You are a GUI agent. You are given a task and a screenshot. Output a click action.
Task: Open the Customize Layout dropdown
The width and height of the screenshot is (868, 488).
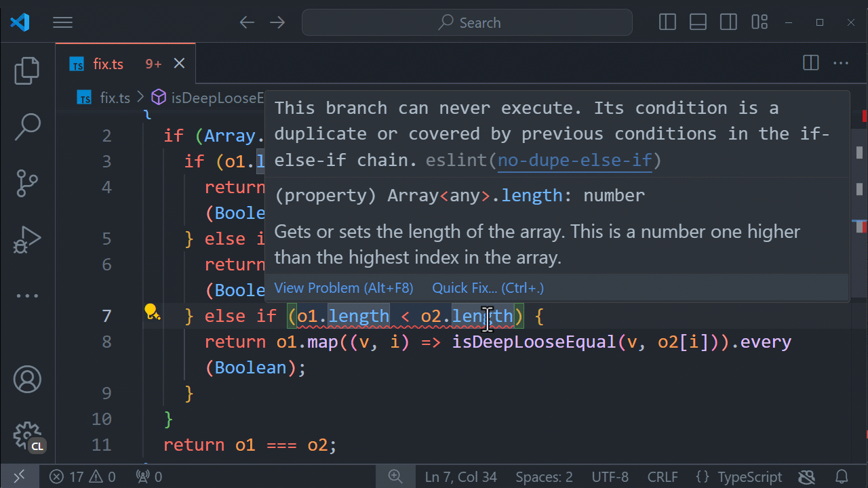tap(759, 22)
